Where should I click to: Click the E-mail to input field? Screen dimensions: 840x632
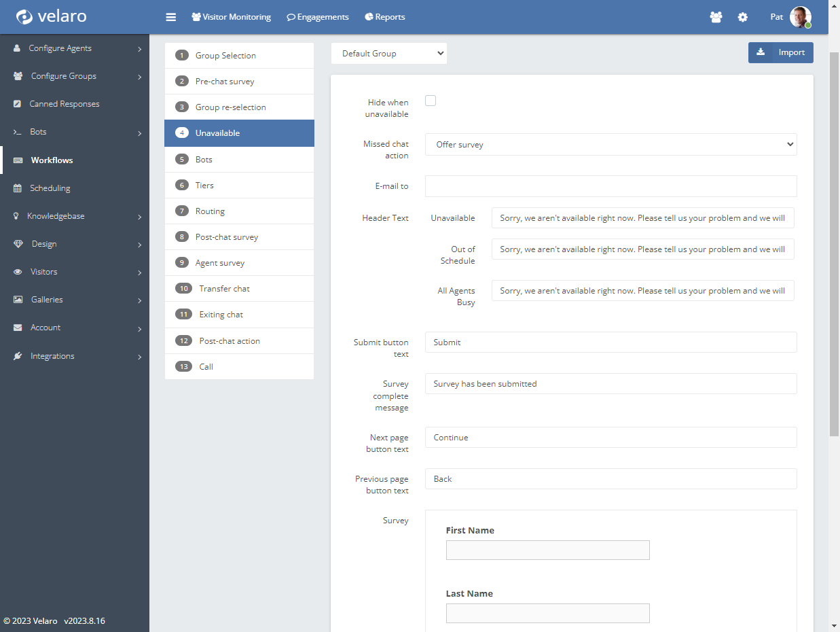[x=610, y=186]
